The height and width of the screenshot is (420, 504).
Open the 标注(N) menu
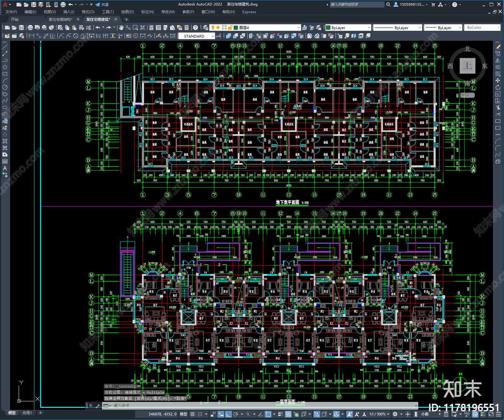[148, 12]
